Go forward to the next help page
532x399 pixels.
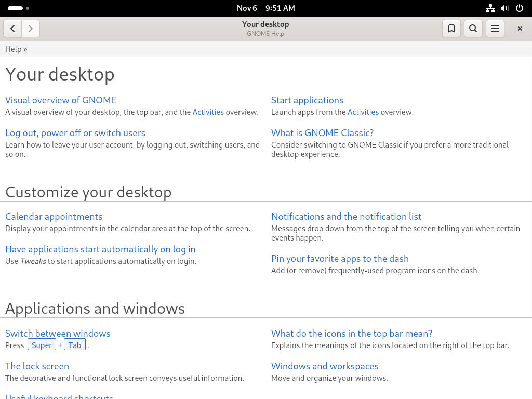31,29
